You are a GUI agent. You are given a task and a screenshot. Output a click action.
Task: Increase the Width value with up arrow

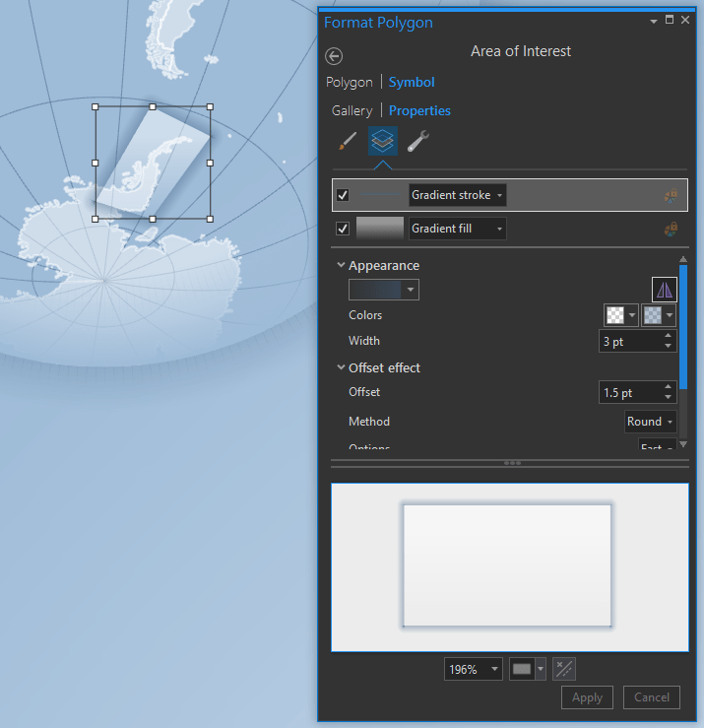(668, 336)
